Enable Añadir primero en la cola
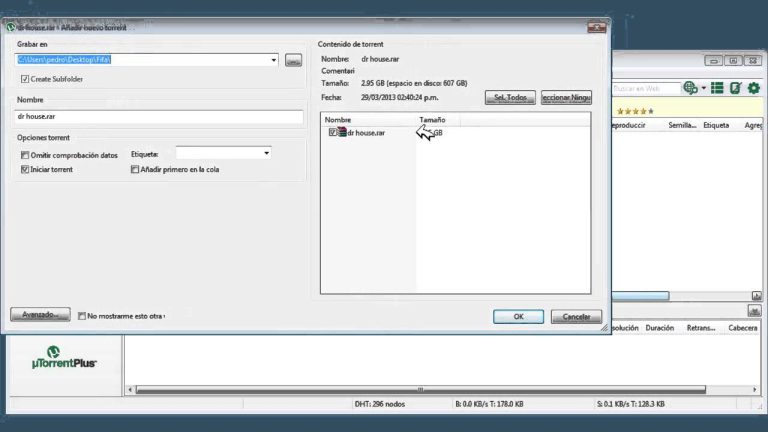 (x=135, y=169)
